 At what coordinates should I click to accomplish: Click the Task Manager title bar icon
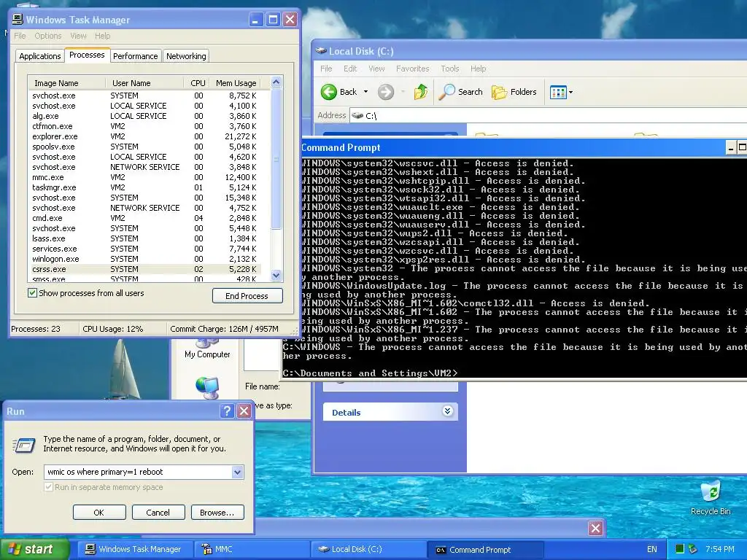point(18,19)
